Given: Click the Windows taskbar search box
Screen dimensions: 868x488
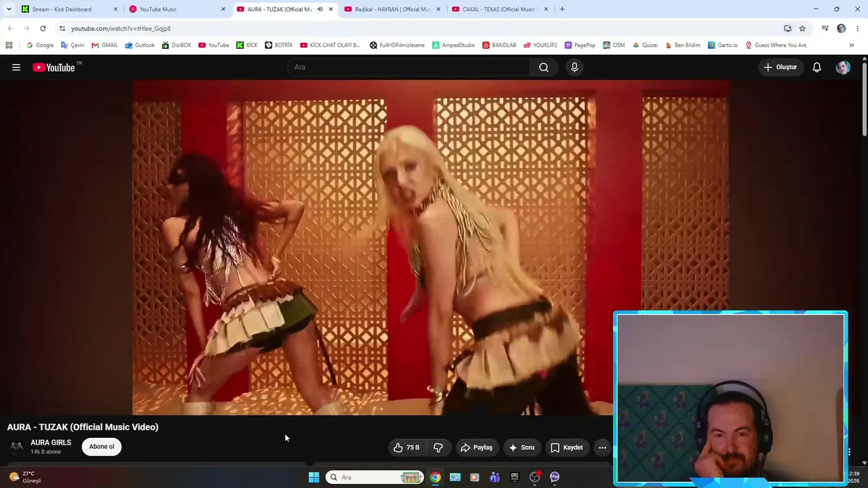Looking at the screenshot, I should coord(374,477).
